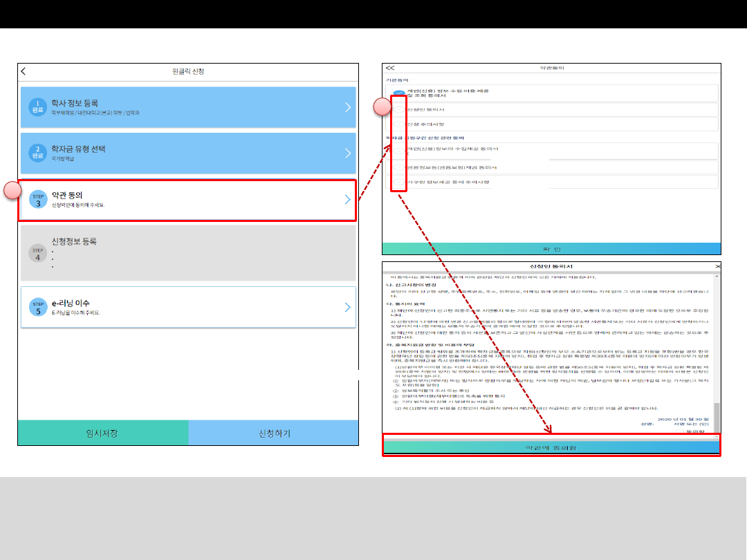Image resolution: width=747 pixels, height=560 pixels.
Task: Open 약관 동의 step via right chevron
Action: [347, 200]
